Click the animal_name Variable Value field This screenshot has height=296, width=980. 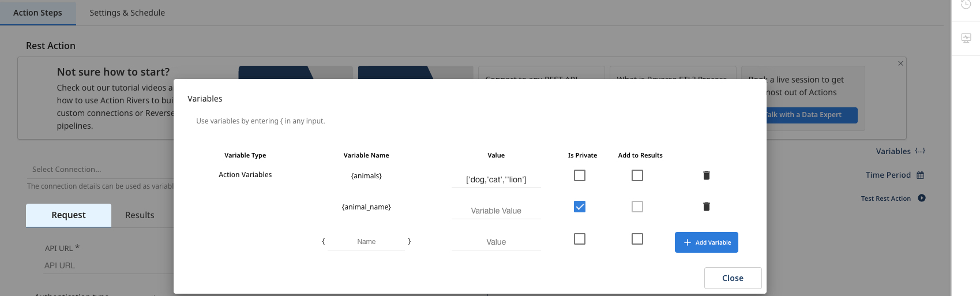coord(496,211)
